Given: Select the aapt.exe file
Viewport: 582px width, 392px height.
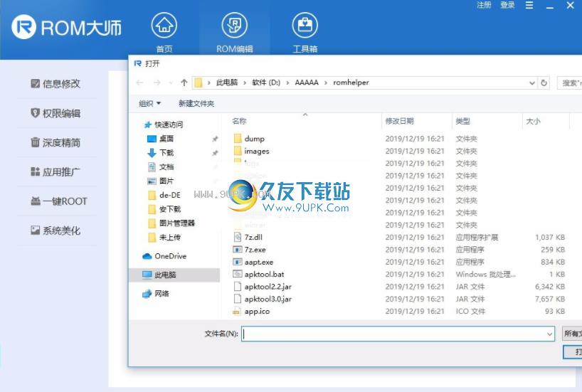Looking at the screenshot, I should click(x=259, y=262).
